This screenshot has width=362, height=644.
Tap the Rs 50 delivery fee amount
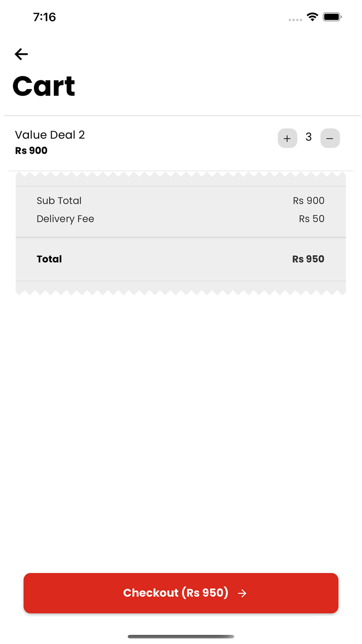pyautogui.click(x=312, y=219)
